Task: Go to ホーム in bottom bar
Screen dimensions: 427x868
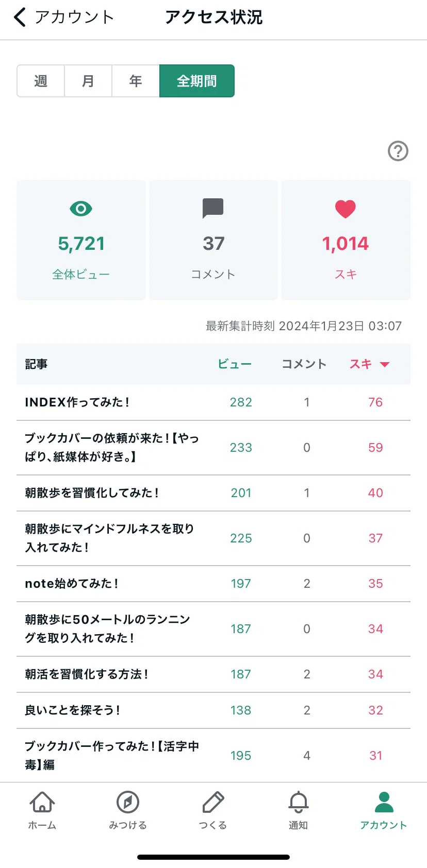Action: coord(42,802)
